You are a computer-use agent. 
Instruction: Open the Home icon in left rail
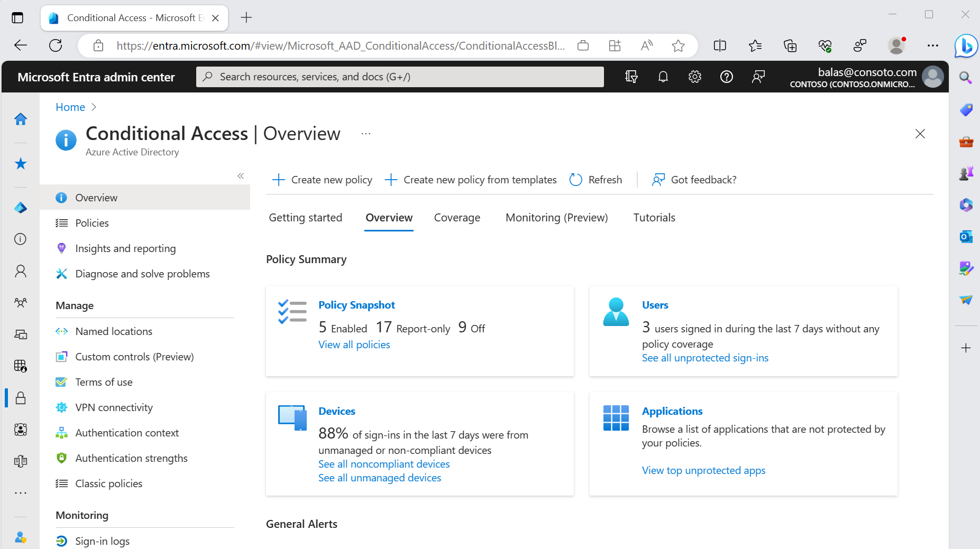click(x=21, y=119)
